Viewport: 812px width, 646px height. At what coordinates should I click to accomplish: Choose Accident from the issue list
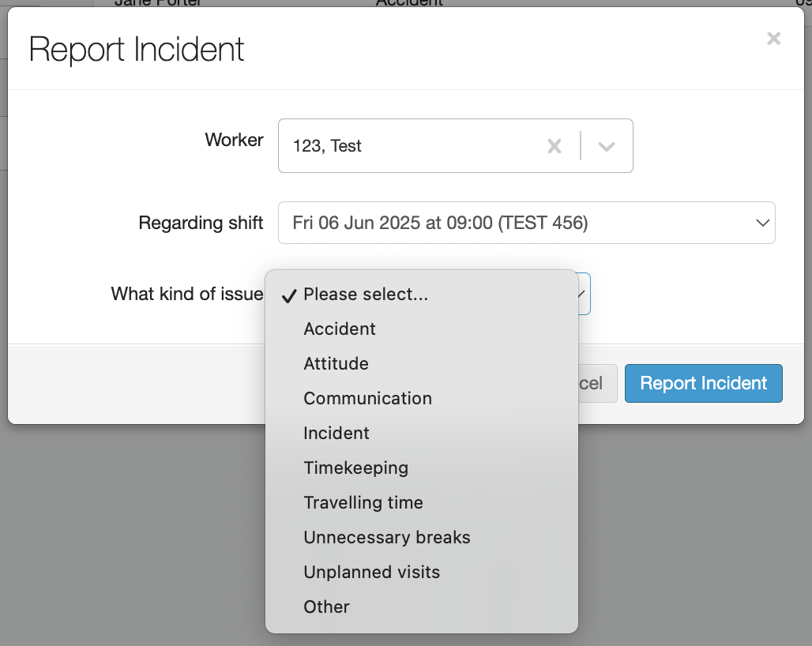(x=340, y=329)
